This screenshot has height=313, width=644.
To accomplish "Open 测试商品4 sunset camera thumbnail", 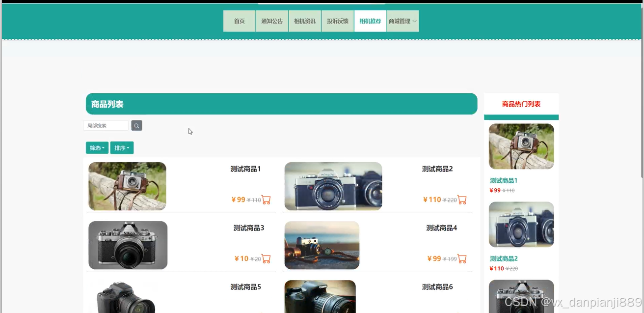I will click(x=322, y=245).
